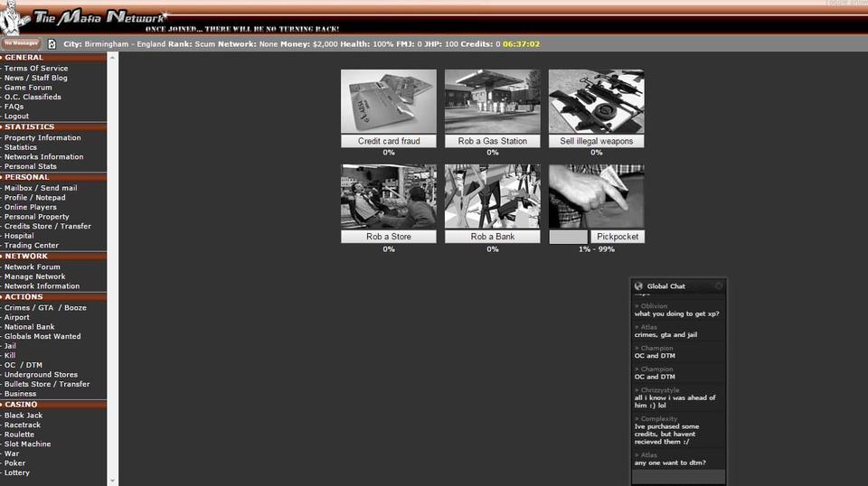Open Bullets Store / Transfer link
Screen dimensions: 868x486
tap(47, 384)
